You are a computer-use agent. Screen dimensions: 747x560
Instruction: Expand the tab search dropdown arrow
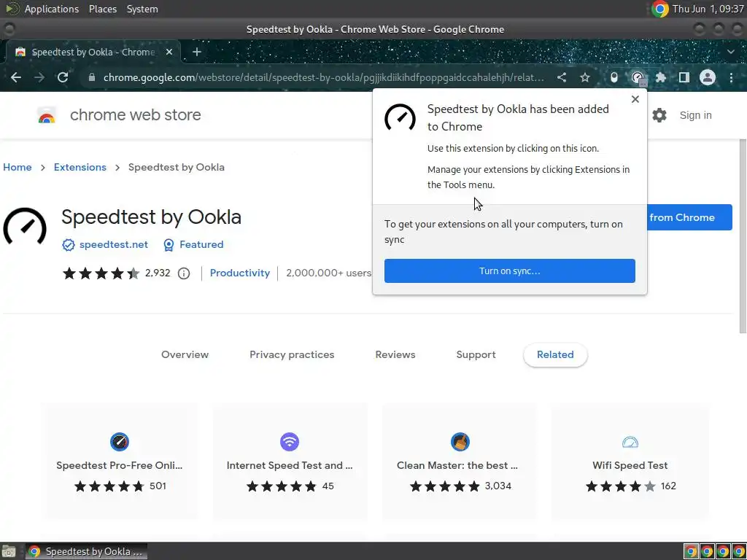(731, 52)
